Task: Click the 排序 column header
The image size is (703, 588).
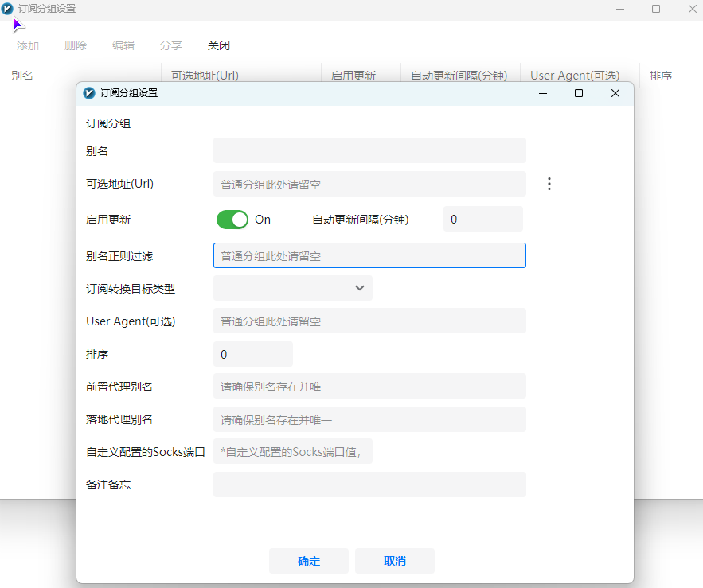Action: (x=662, y=75)
